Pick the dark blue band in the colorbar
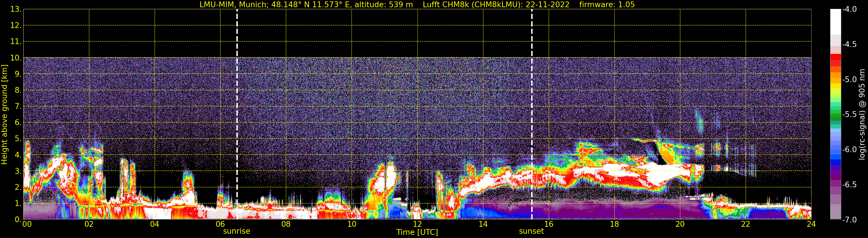868x238 pixels. click(835, 162)
